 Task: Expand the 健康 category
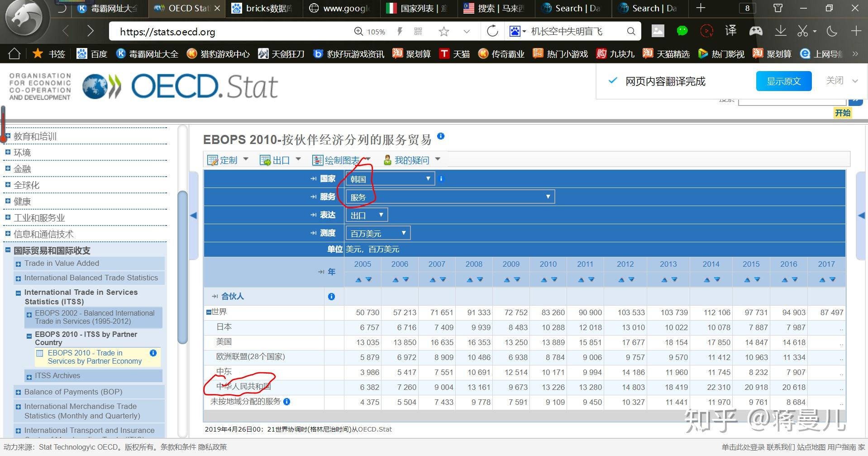8,201
